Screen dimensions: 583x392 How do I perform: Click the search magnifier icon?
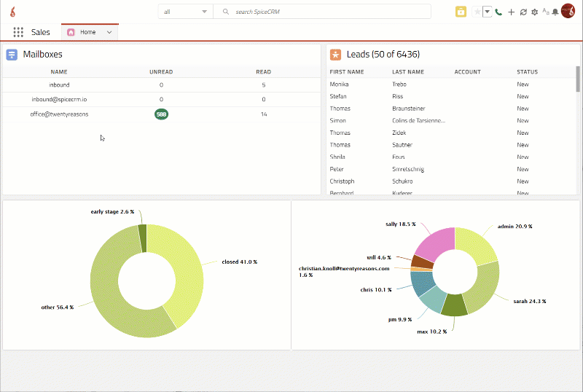coord(226,12)
